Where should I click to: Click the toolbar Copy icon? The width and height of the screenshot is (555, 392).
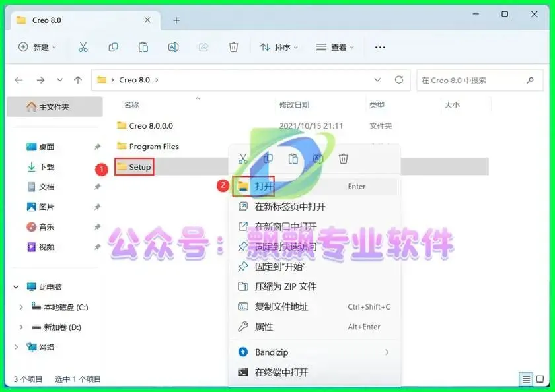[x=113, y=47]
